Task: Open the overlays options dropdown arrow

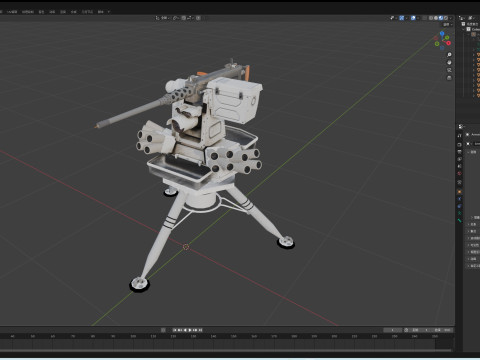Action: 418,18
